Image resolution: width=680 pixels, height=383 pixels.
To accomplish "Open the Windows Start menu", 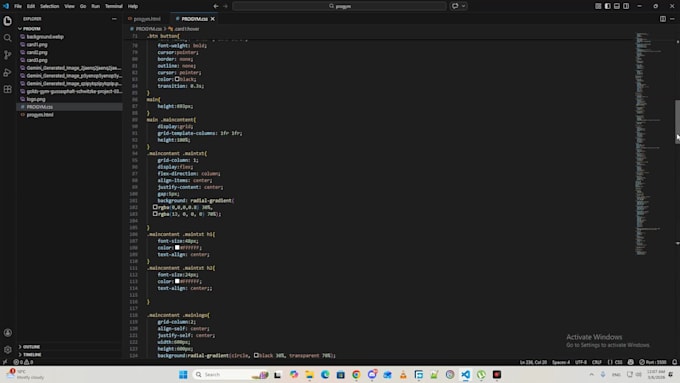I will coord(183,375).
